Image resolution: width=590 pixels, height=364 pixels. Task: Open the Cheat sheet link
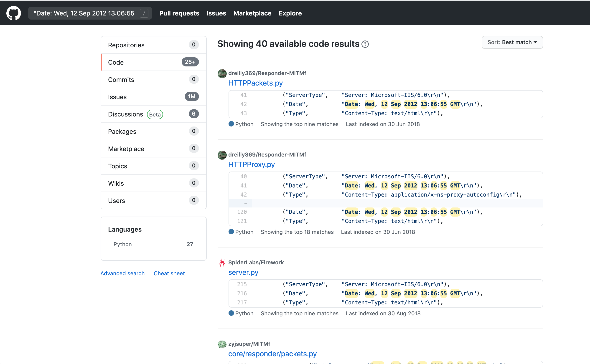click(169, 273)
